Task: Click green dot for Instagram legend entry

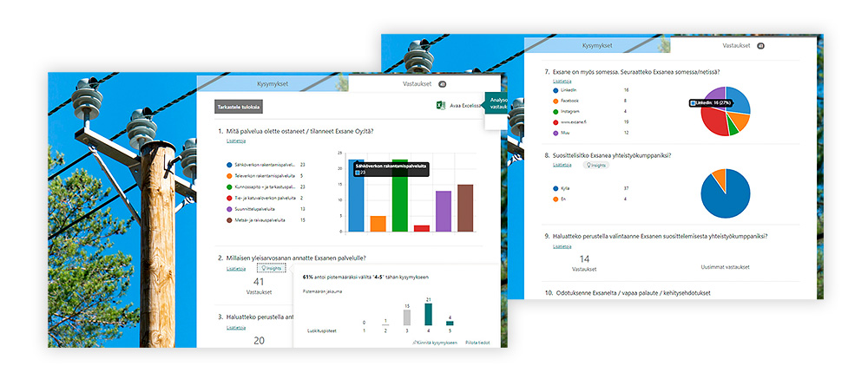Action: pyautogui.click(x=556, y=111)
